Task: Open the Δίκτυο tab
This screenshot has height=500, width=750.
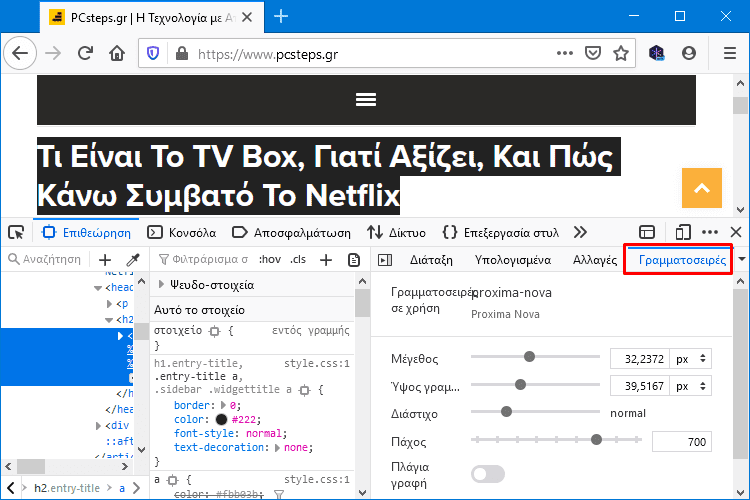Action: [x=397, y=233]
